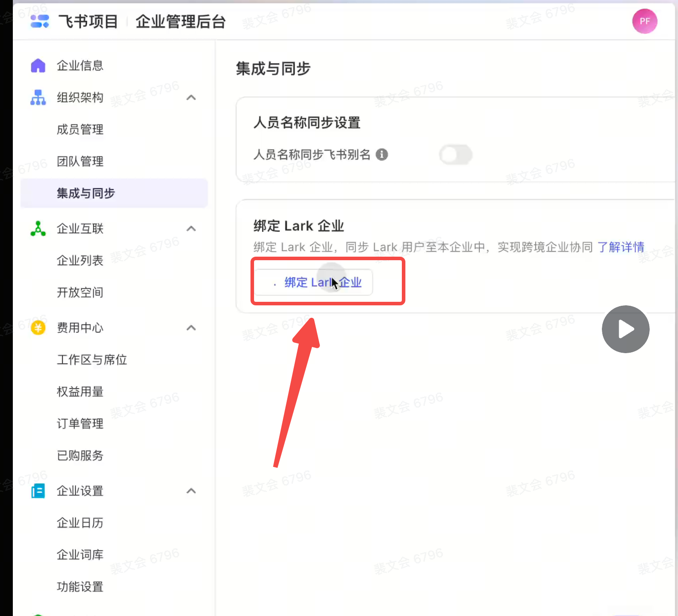Toggle 人员名称同步飞书别名 switch
The width and height of the screenshot is (678, 616).
point(455,154)
